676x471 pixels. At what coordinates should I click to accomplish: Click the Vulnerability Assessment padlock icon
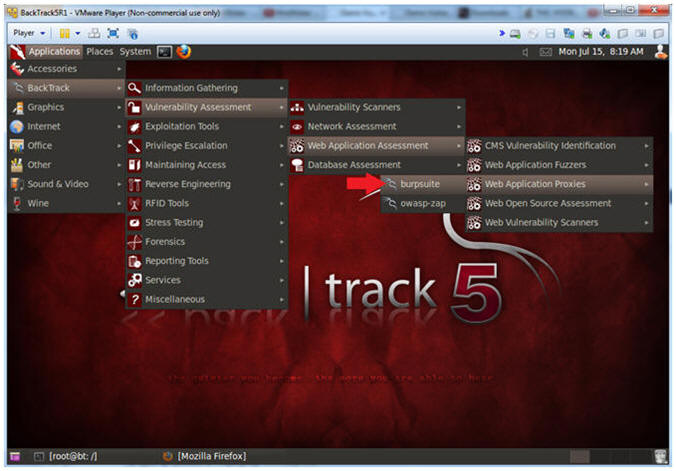(135, 107)
